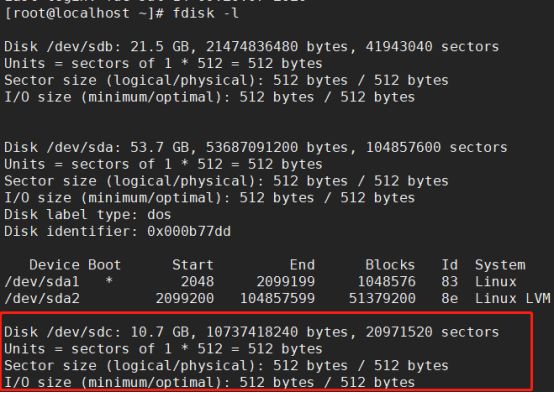This screenshot has width=554, height=393.
Task: Click the 8e partition Id value
Action: pos(449,299)
